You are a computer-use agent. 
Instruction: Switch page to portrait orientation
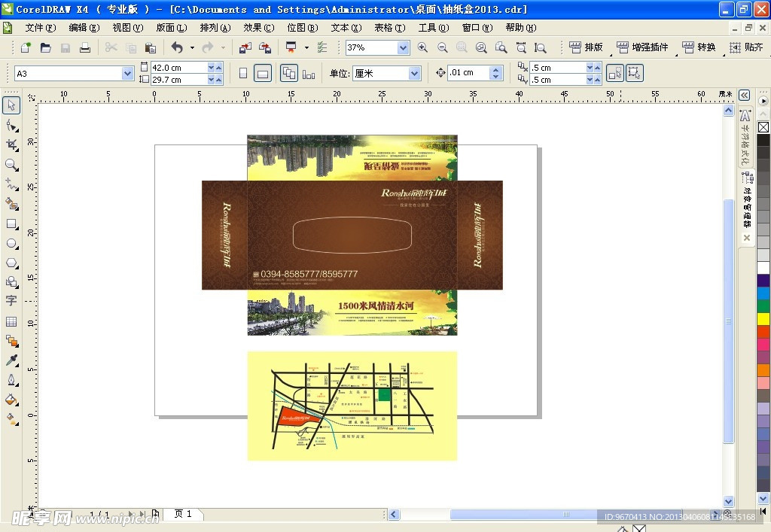pyautogui.click(x=242, y=74)
